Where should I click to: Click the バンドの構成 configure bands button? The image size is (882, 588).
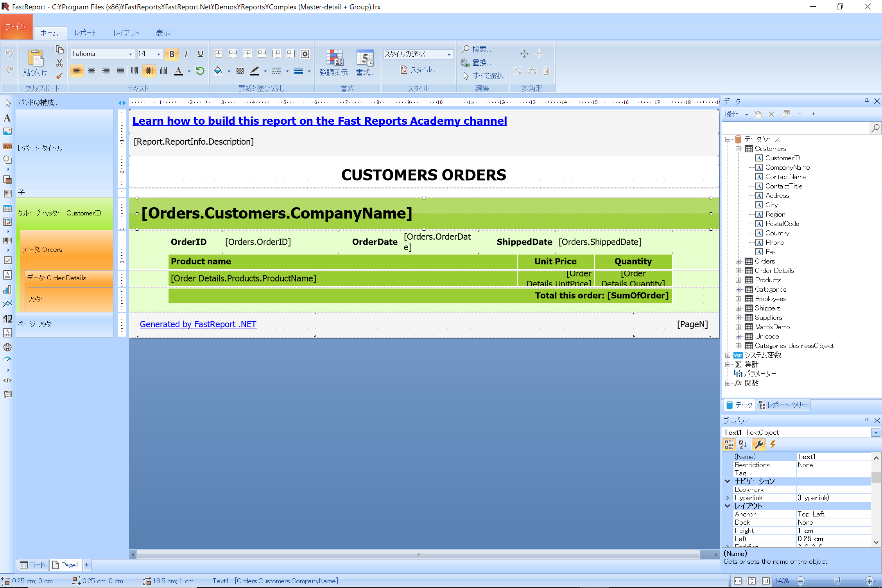[x=38, y=102]
